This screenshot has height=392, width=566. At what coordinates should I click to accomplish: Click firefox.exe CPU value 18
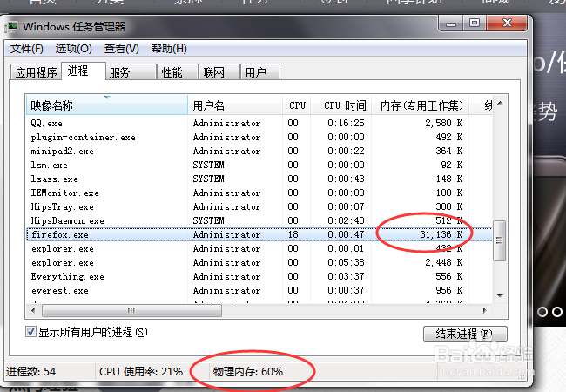(293, 234)
